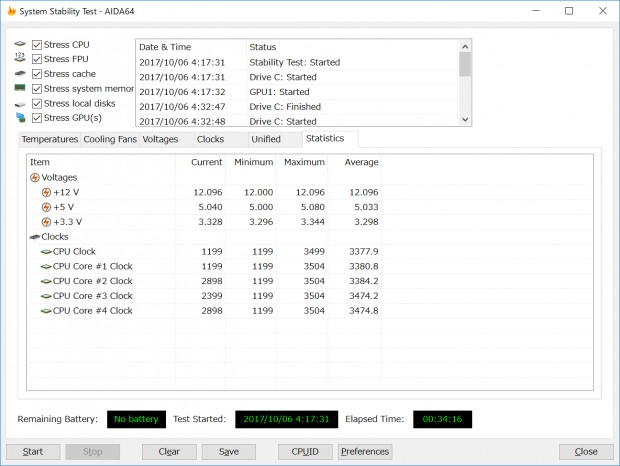Click the '00:34:16' elapsed time field
This screenshot has height=466, width=620.
(x=442, y=419)
